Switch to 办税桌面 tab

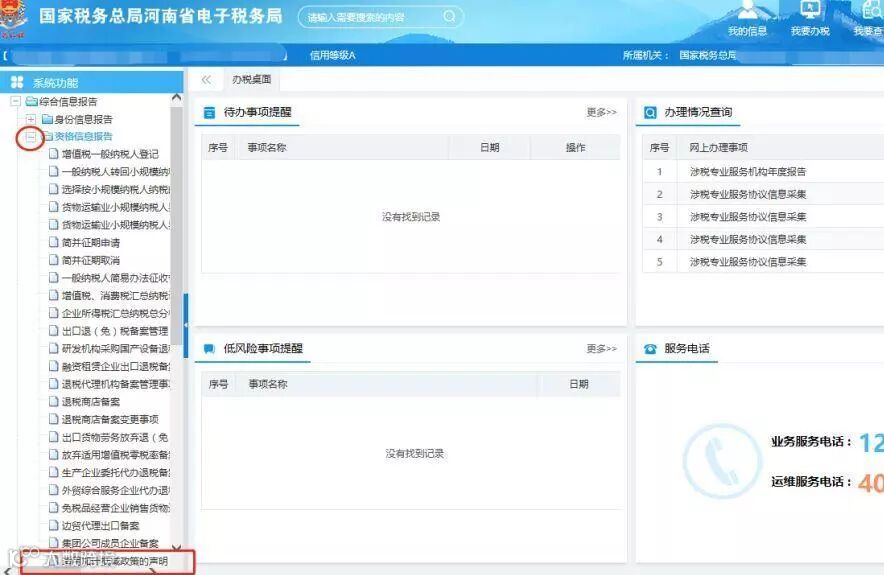[251, 79]
